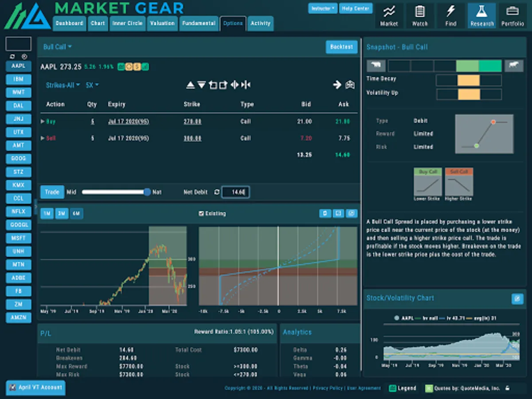Open the Find lightning icon
The height and width of the screenshot is (399, 532).
point(451,16)
